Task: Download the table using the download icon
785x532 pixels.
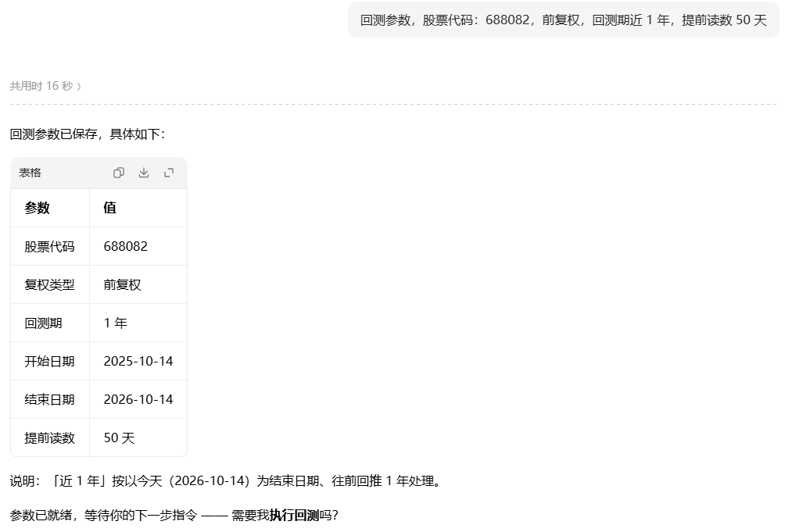Action: [x=144, y=173]
